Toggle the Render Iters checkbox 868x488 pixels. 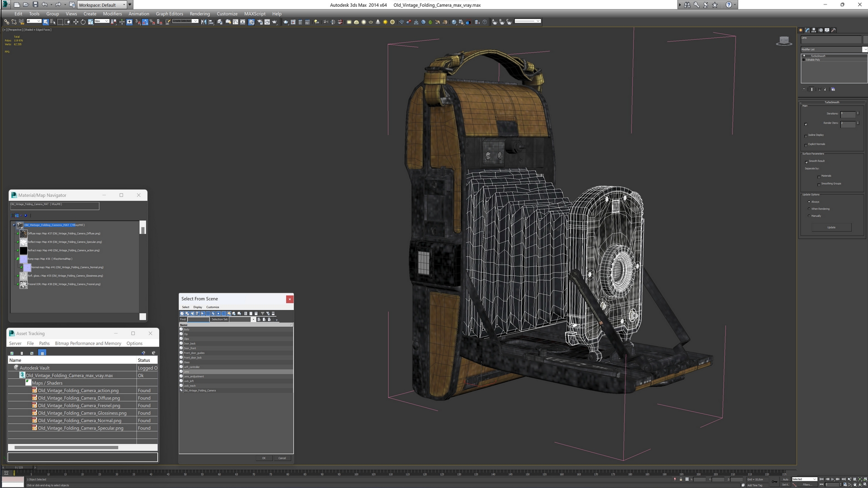pos(806,124)
